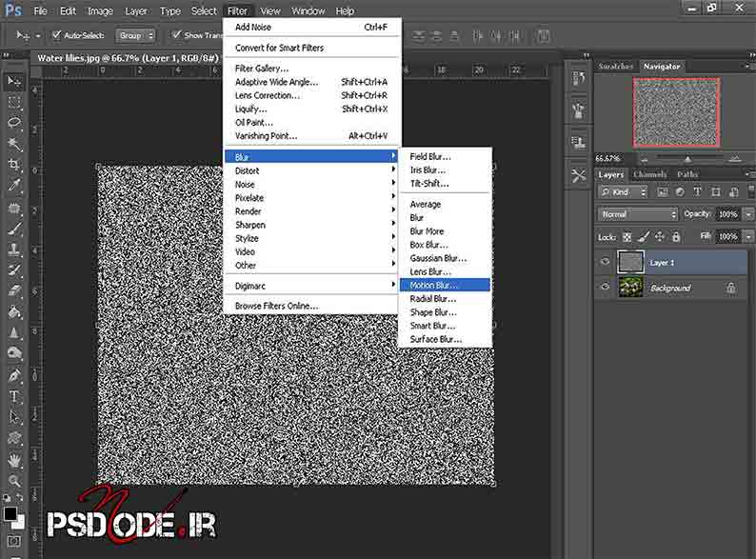Switch to the Paths tab

tap(687, 174)
